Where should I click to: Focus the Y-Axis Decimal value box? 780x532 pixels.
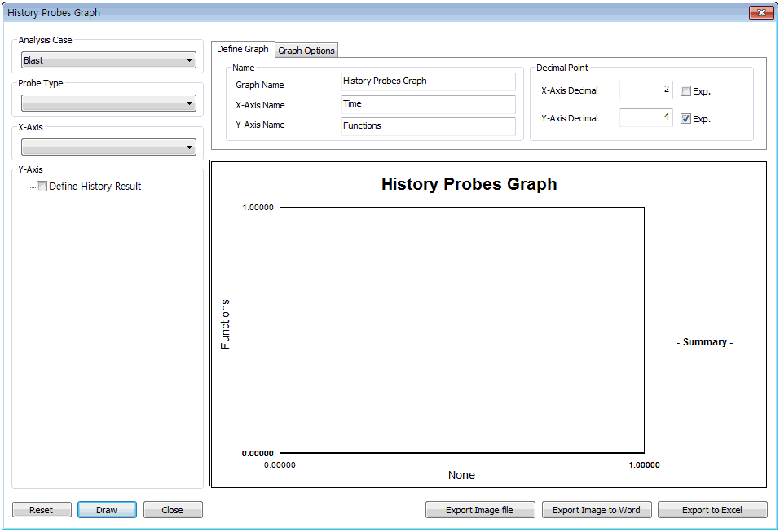[x=646, y=118]
